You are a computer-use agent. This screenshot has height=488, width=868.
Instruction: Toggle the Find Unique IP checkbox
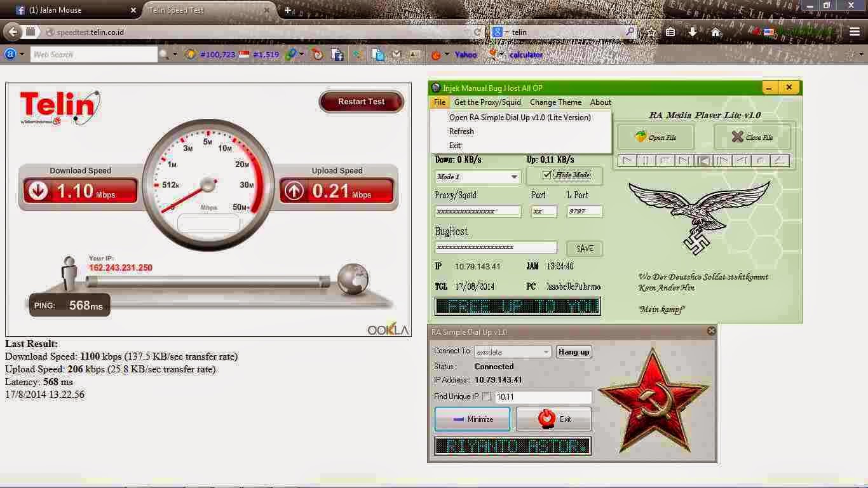pyautogui.click(x=487, y=396)
